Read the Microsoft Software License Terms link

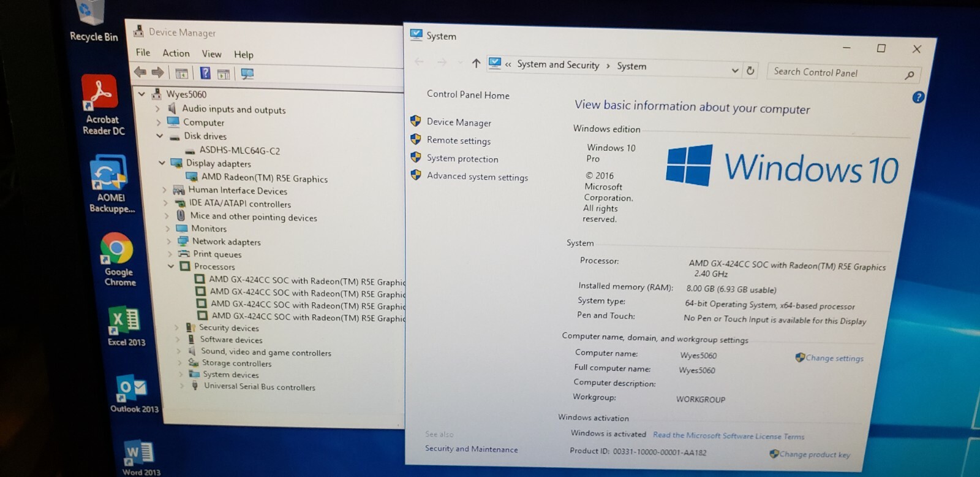tap(728, 436)
